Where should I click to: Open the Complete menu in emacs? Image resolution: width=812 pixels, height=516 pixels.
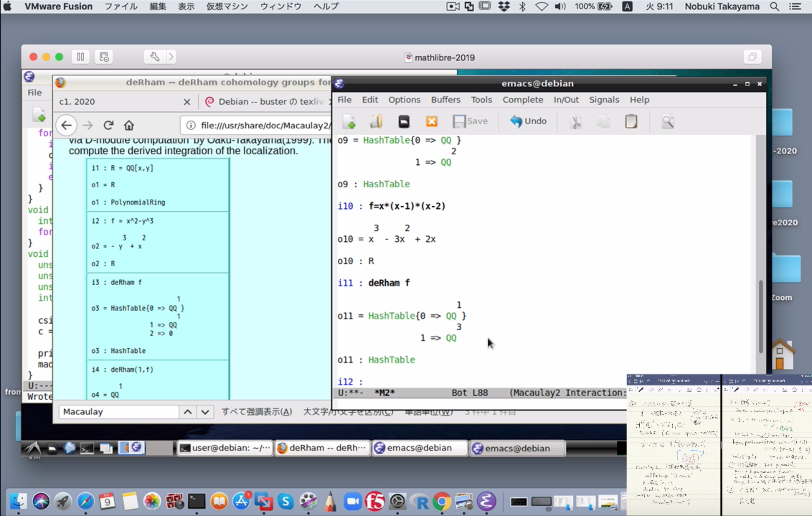[523, 100]
